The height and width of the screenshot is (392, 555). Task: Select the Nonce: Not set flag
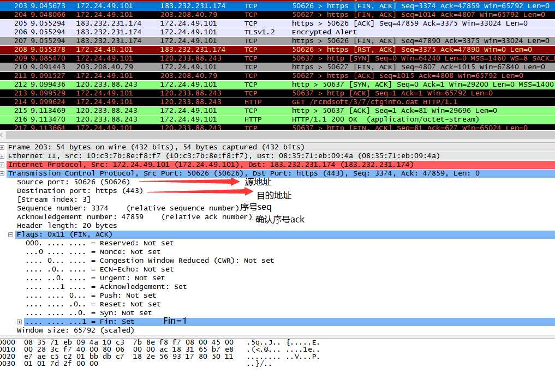[x=93, y=252]
